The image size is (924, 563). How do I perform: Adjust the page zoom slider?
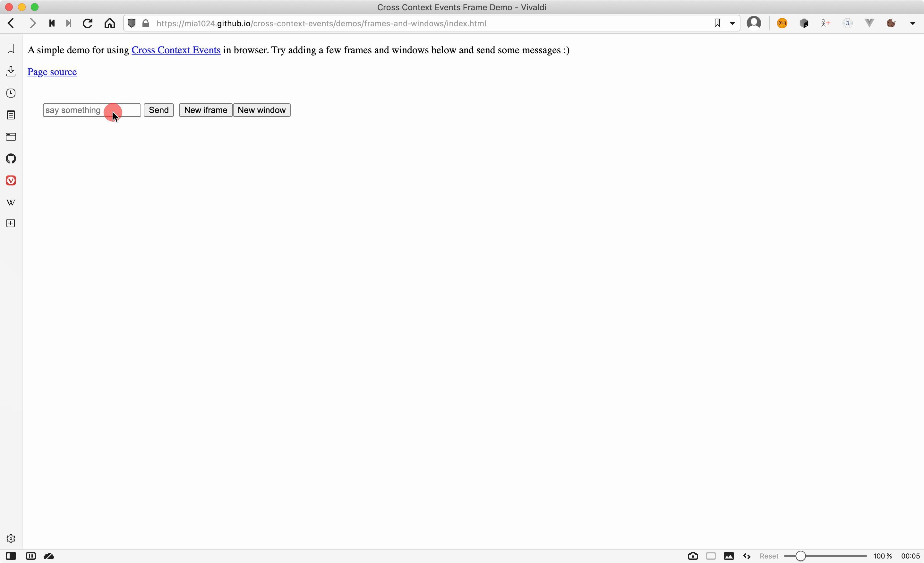coord(800,556)
